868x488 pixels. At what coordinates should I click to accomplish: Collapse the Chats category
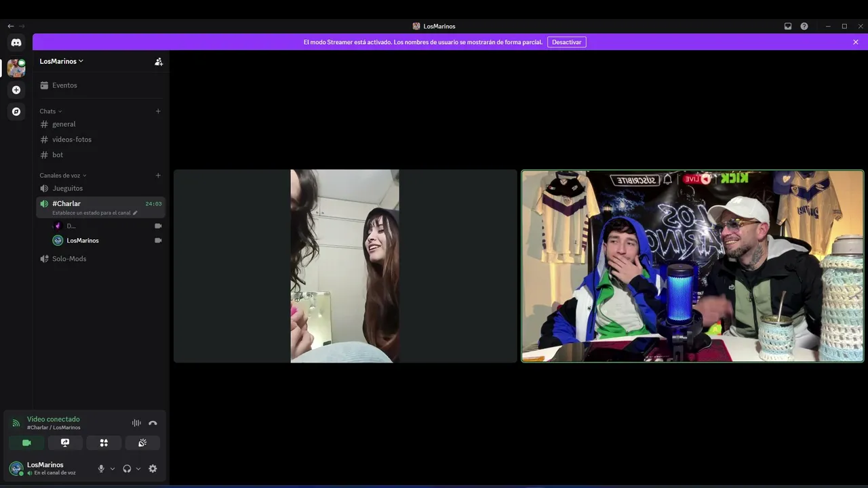point(51,111)
